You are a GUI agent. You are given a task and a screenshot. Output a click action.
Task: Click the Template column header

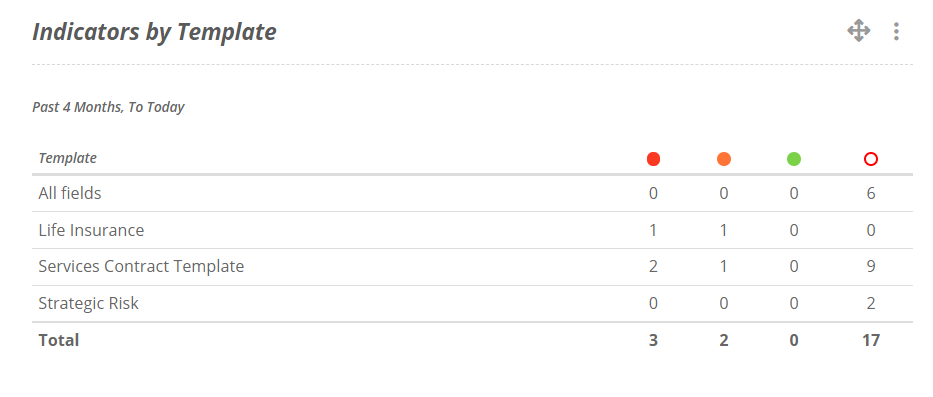pos(68,158)
